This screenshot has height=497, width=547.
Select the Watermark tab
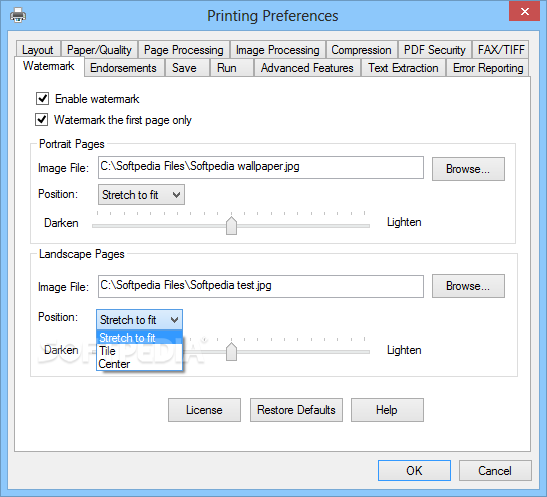[49, 66]
